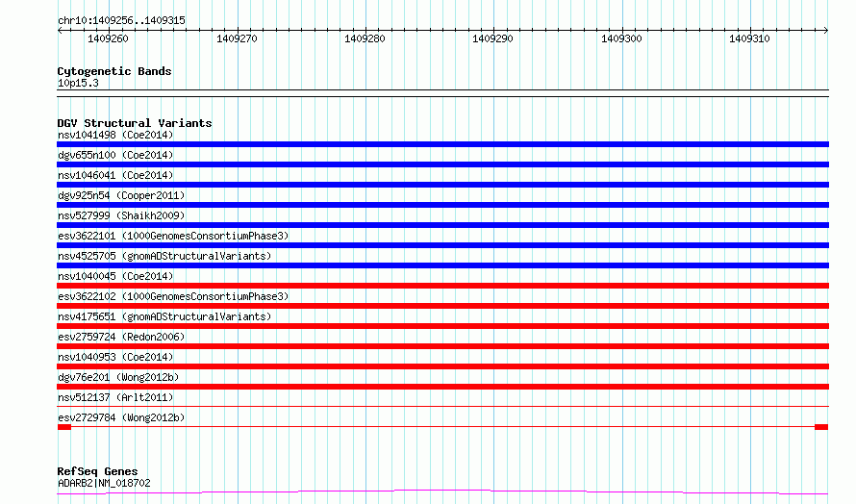Click ruler position 1409270

pos(237,38)
